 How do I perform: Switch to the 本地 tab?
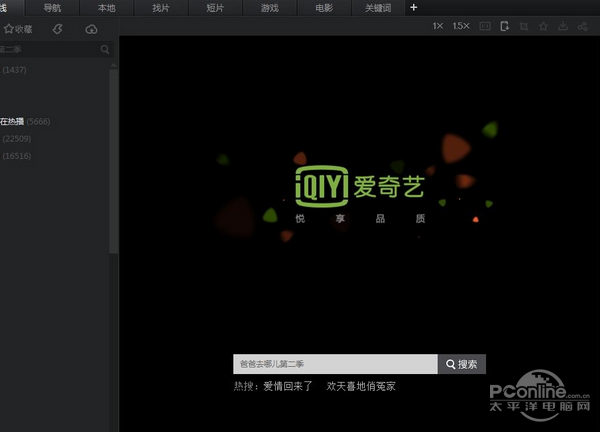(x=106, y=8)
